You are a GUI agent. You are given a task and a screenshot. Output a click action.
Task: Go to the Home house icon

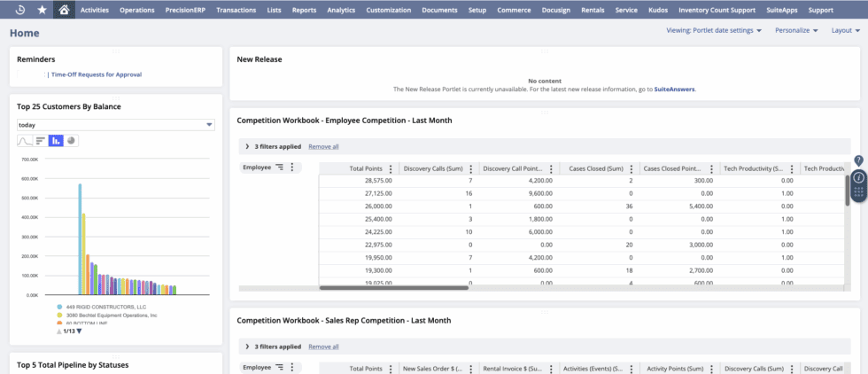[64, 10]
